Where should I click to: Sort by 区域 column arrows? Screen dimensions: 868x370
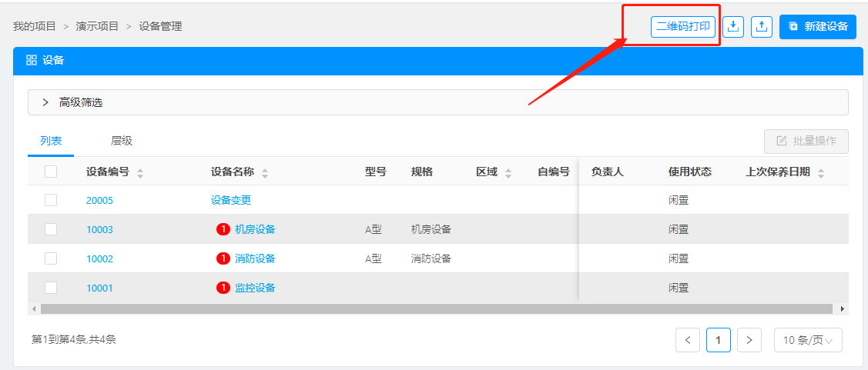[508, 172]
